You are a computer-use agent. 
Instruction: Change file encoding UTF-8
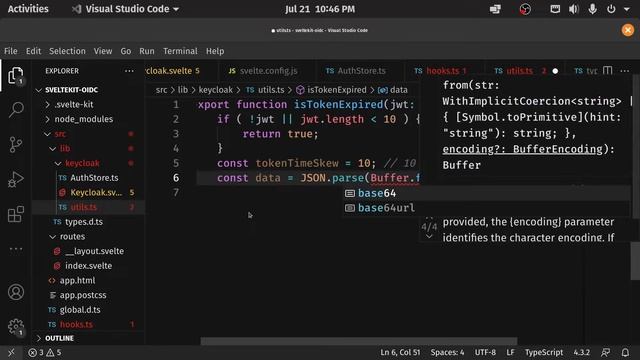pyautogui.click(x=485, y=353)
